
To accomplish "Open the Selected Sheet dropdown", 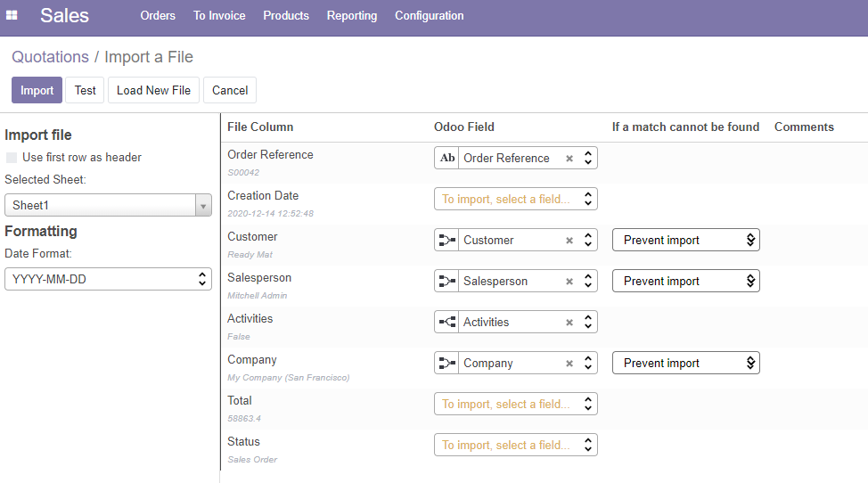I will [108, 206].
